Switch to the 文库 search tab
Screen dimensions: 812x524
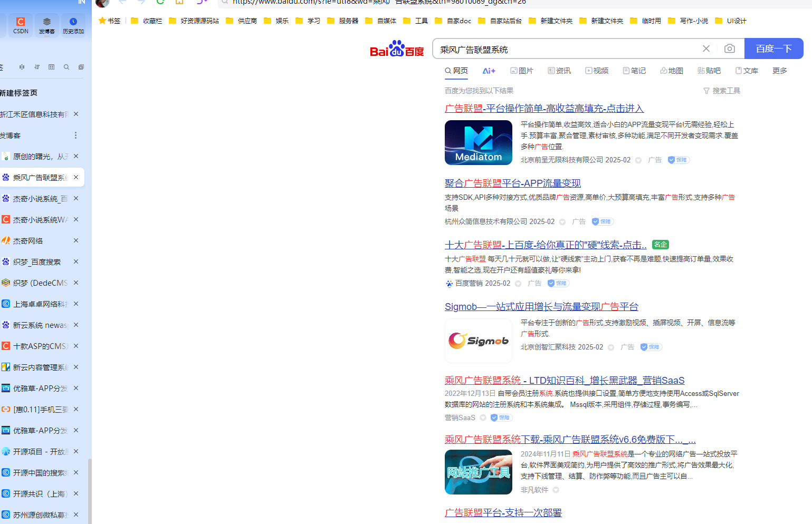pos(747,71)
